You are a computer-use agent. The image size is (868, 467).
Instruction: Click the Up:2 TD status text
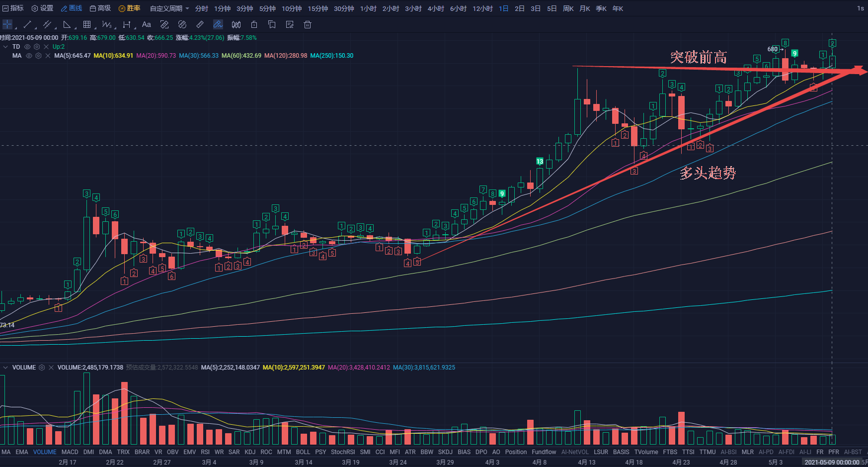point(59,47)
